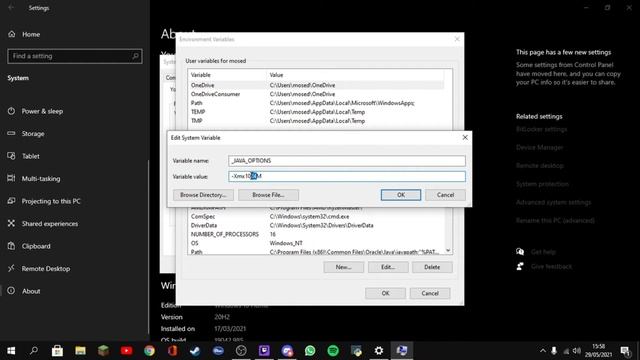The width and height of the screenshot is (640, 360).
Task: Open the notification action center
Action: [624, 351]
